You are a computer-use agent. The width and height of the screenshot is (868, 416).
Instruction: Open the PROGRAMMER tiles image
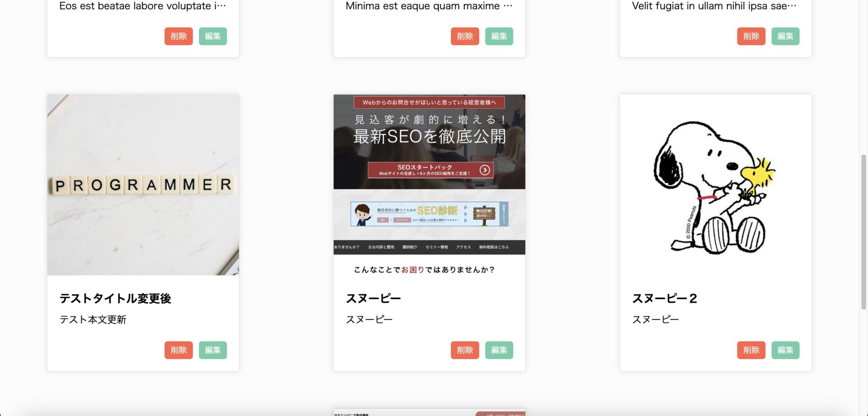coord(143,185)
